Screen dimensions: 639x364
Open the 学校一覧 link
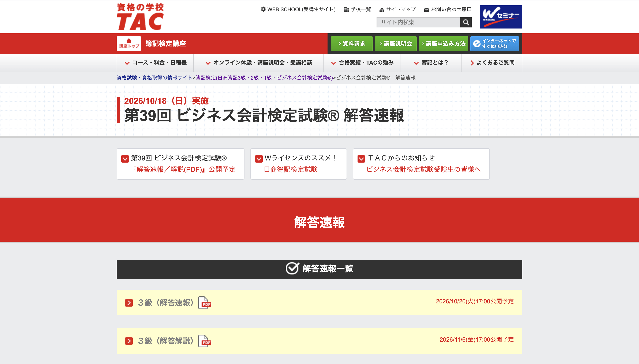coord(357,10)
